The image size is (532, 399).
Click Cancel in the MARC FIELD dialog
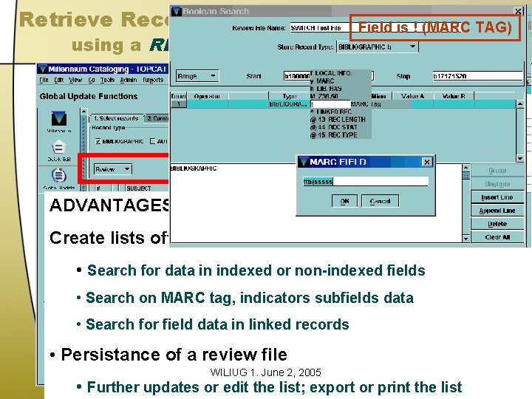tap(380, 201)
